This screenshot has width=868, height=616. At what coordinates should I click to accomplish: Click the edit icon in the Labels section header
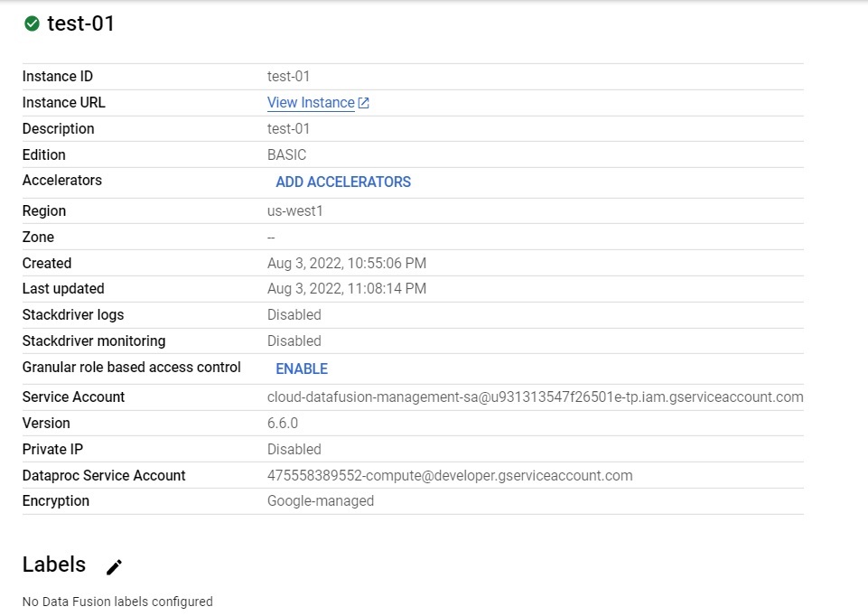pyautogui.click(x=114, y=566)
